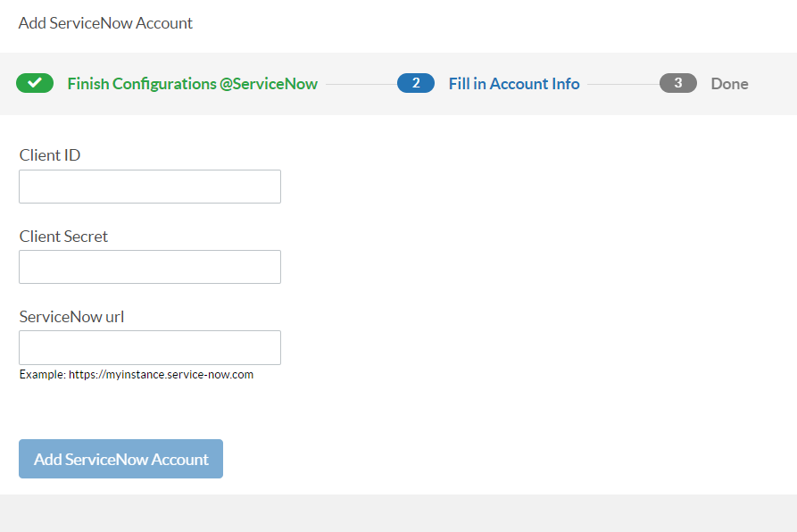Screen dimensions: 797x532
Task: Select the Add ServiceNow Account title heading
Action: pyautogui.click(x=104, y=23)
